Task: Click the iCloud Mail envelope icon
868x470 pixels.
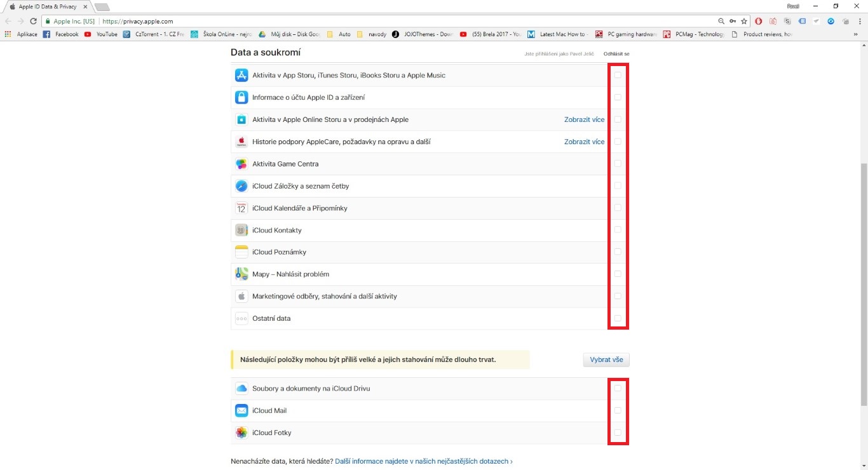Action: 241,411
